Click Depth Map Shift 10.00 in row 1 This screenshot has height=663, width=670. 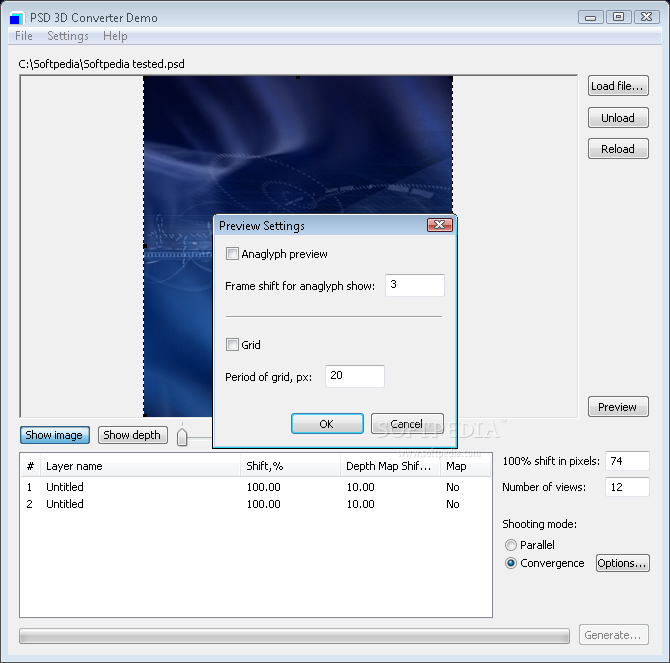(361, 487)
